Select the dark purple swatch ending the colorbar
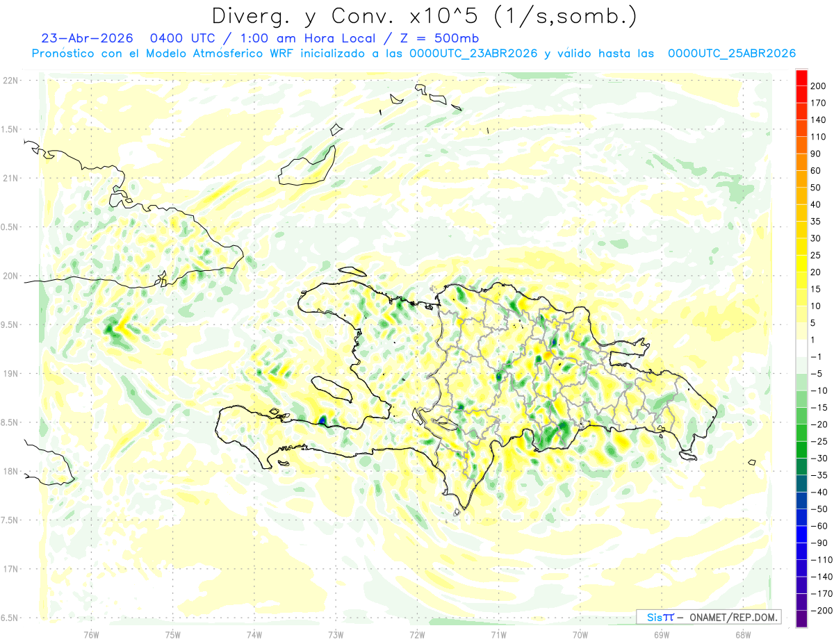The width and height of the screenshot is (834, 644). tap(801, 618)
